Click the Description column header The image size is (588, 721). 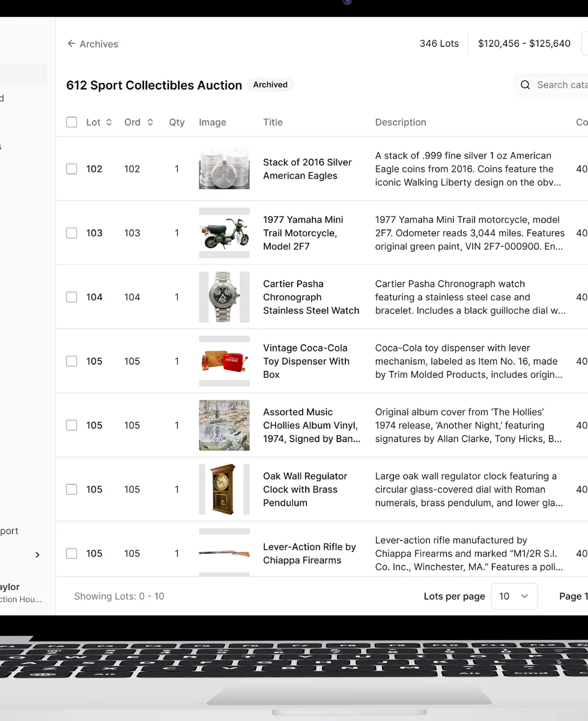[x=401, y=122]
